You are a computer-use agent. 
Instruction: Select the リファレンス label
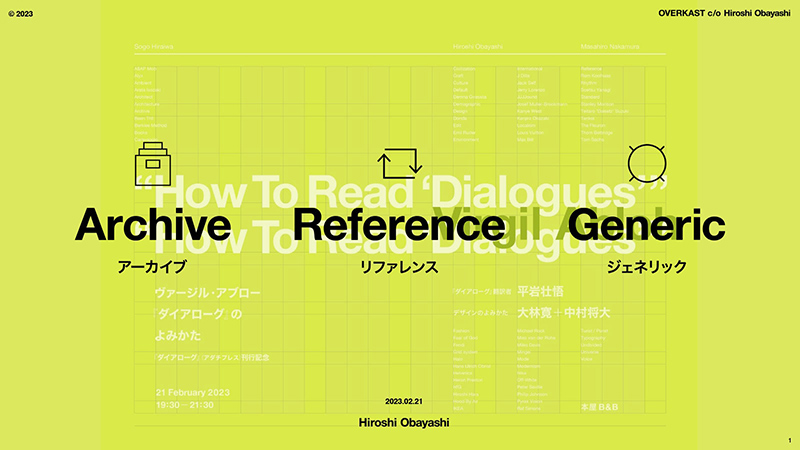coord(399,267)
